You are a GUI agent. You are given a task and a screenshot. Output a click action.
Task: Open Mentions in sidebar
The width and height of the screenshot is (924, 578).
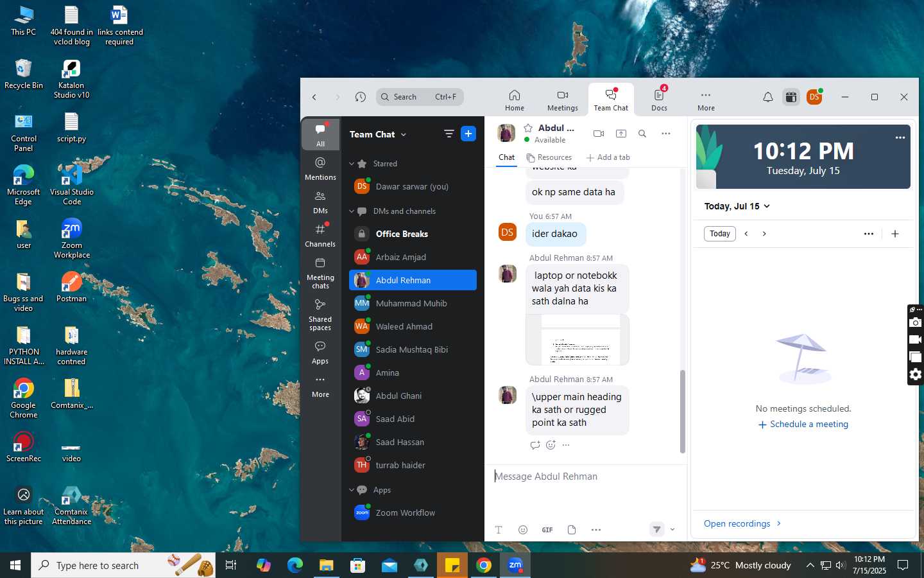[320, 168]
